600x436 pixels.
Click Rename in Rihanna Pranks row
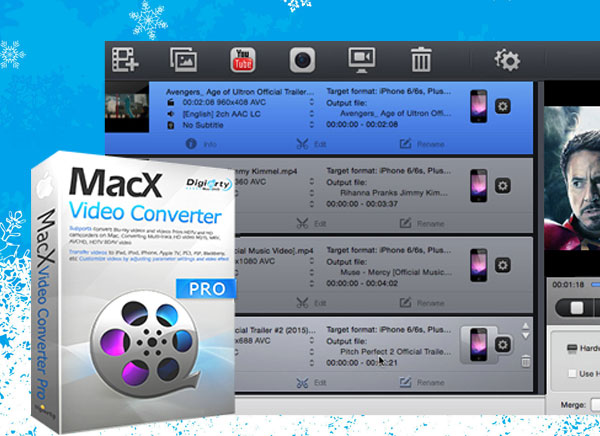[x=422, y=223]
